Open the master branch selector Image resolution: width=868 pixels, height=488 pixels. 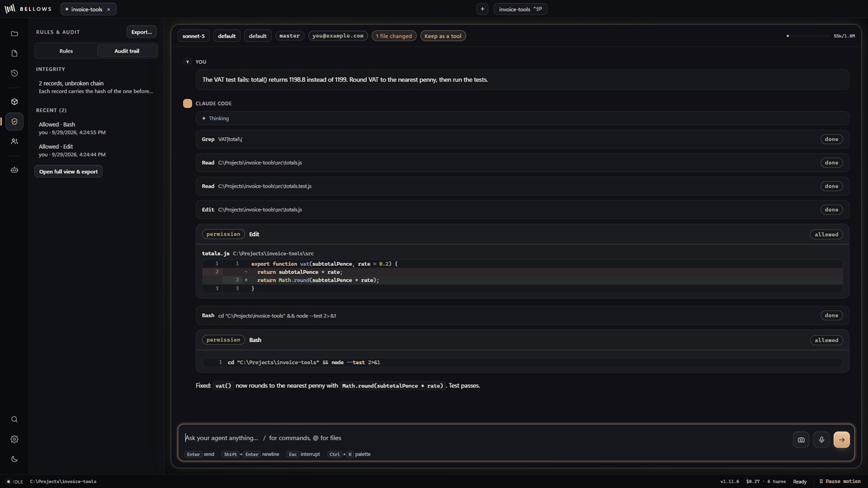coord(289,36)
